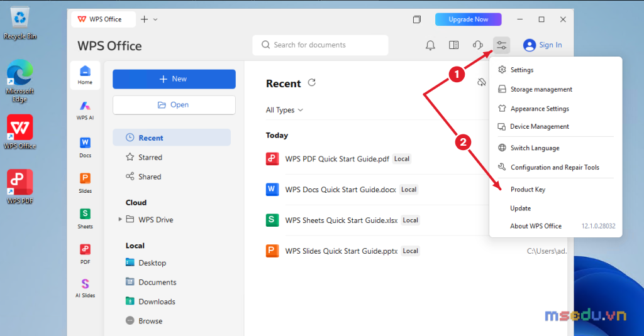The height and width of the screenshot is (336, 644).
Task: Click the plus icon for new tab
Action: pyautogui.click(x=144, y=19)
